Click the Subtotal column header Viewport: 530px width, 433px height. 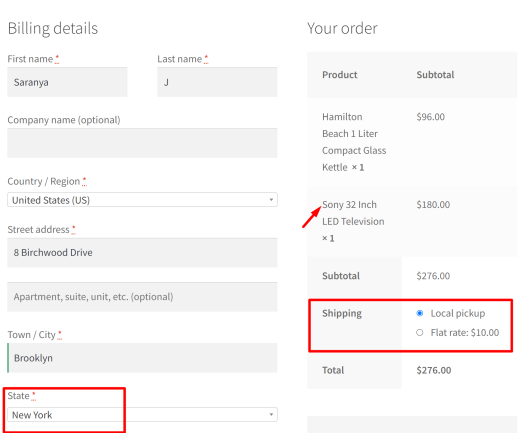(435, 75)
